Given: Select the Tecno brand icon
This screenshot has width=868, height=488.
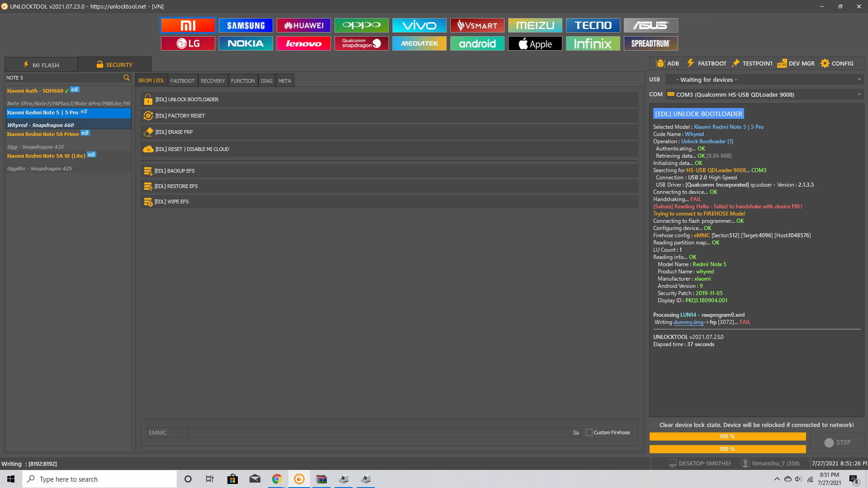Looking at the screenshot, I should 593,25.
